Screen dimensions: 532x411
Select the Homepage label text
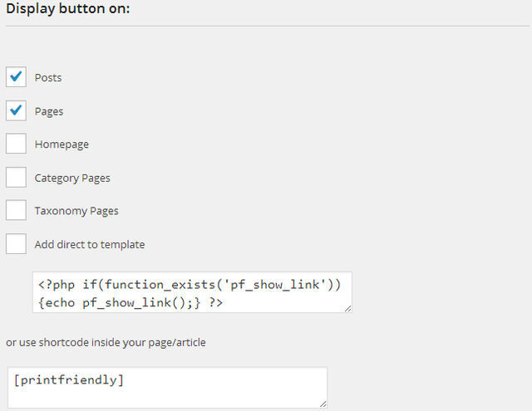(x=62, y=144)
